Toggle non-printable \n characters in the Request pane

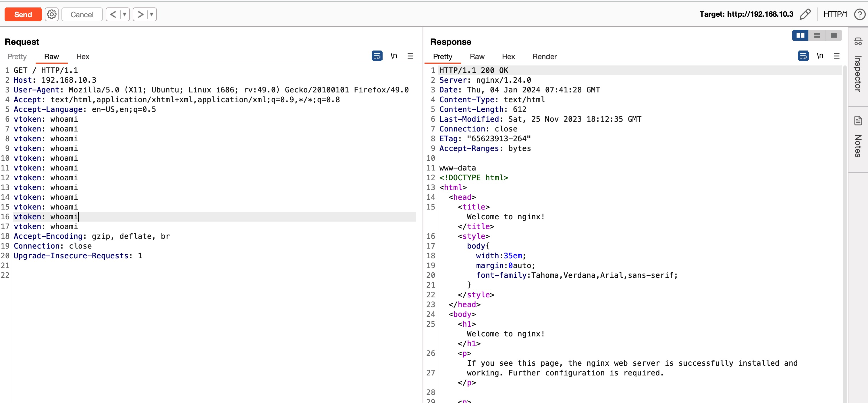click(394, 56)
